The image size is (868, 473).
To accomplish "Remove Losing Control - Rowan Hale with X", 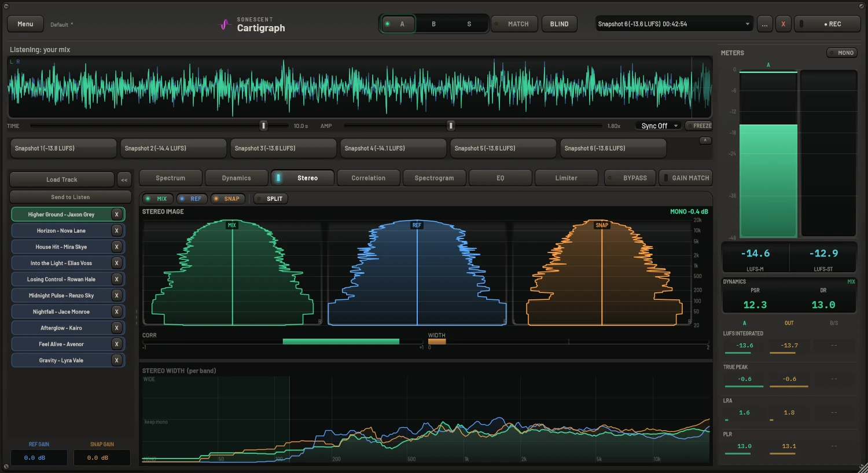I will coord(116,279).
